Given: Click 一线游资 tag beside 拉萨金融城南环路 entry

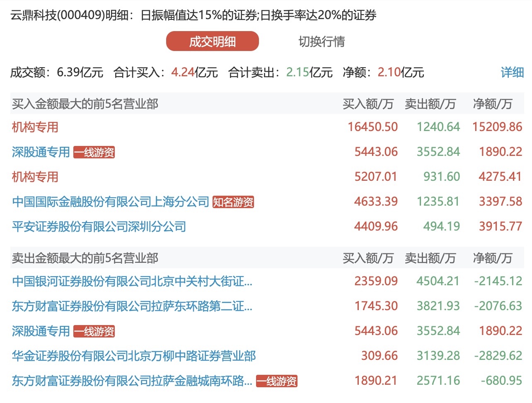Looking at the screenshot, I should tap(276, 381).
